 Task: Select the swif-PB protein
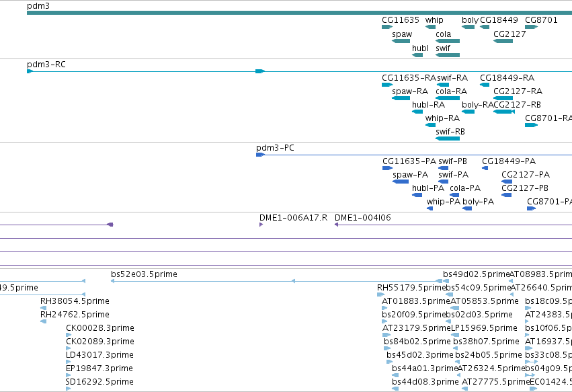[443, 168]
